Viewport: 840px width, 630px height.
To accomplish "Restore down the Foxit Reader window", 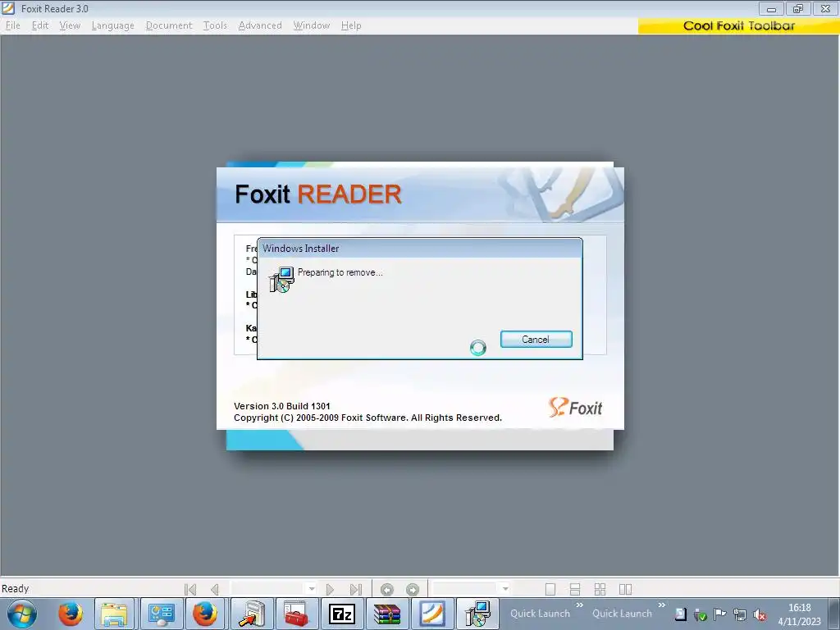I will pyautogui.click(x=797, y=8).
